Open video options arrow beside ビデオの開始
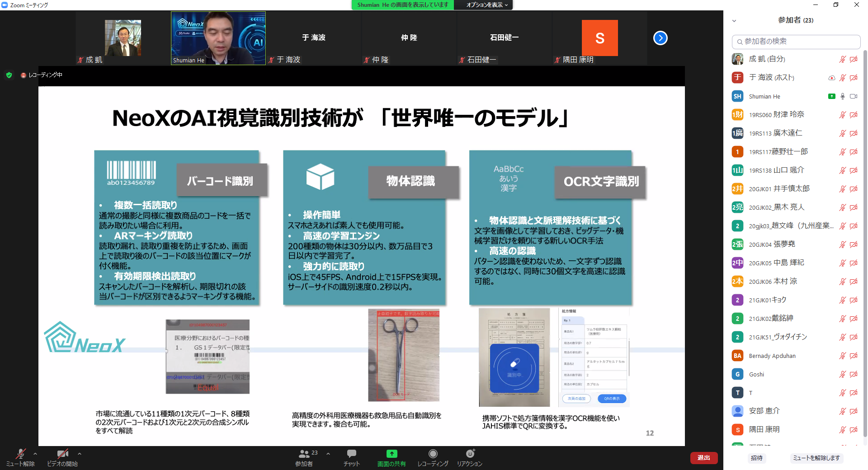This screenshot has width=868, height=470. [80, 454]
